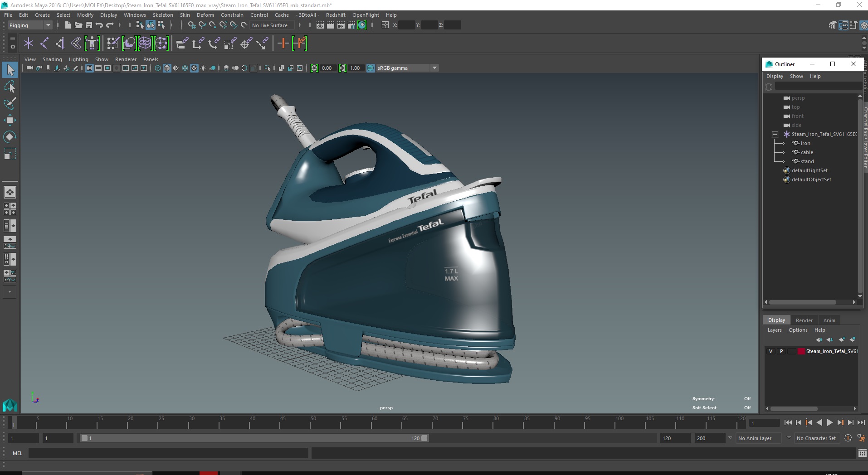Open the Quick Rig character shelf icon
Screen dimensions: 868x475
tap(92, 44)
